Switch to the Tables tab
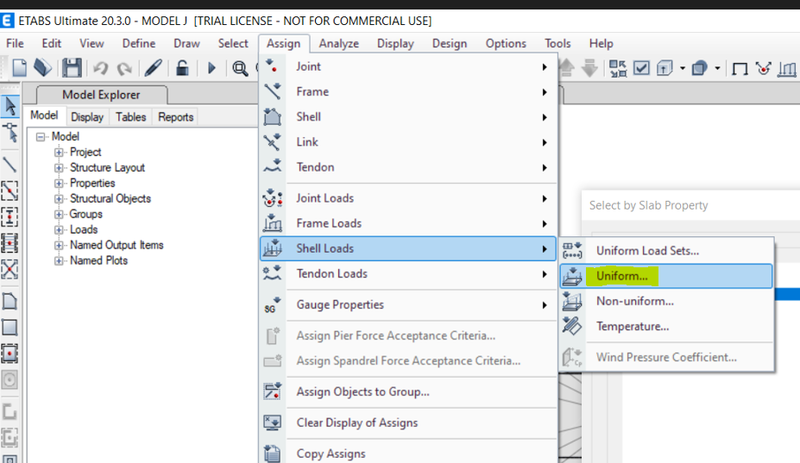The height and width of the screenshot is (463, 800). pyautogui.click(x=131, y=117)
